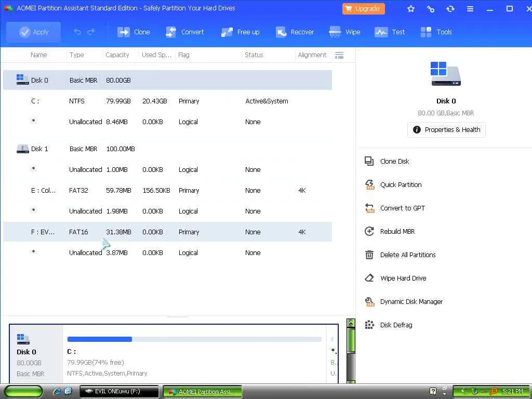Viewport: 532px width, 399px height.
Task: Click the Delete All Partitions trash icon
Action: coord(369,255)
